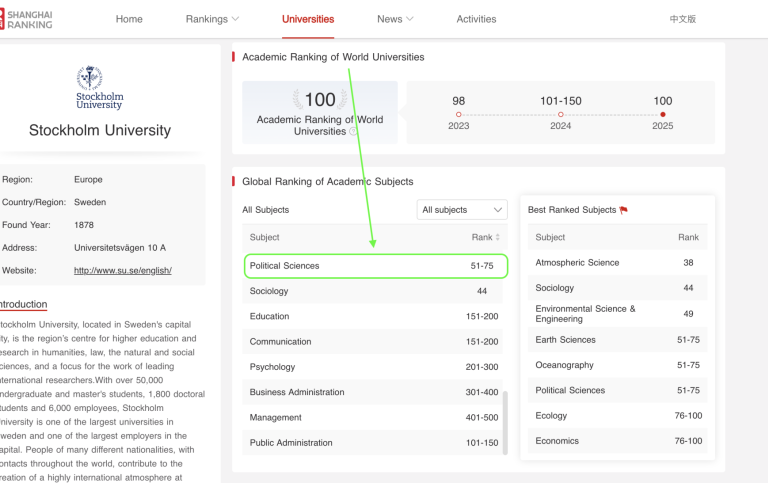Expand the Rankings menu

coord(212,19)
